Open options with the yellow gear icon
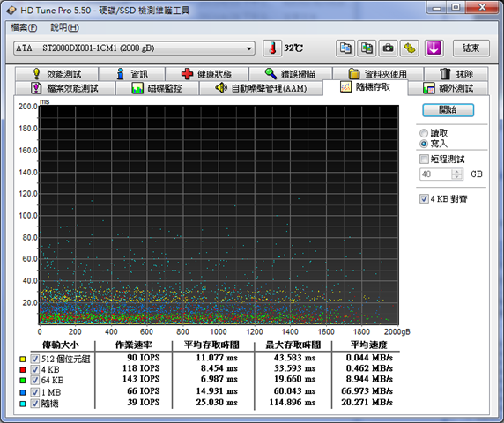 point(409,48)
